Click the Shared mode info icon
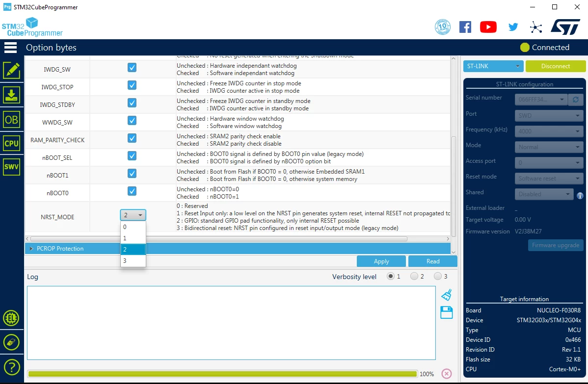The width and height of the screenshot is (588, 384). (580, 196)
